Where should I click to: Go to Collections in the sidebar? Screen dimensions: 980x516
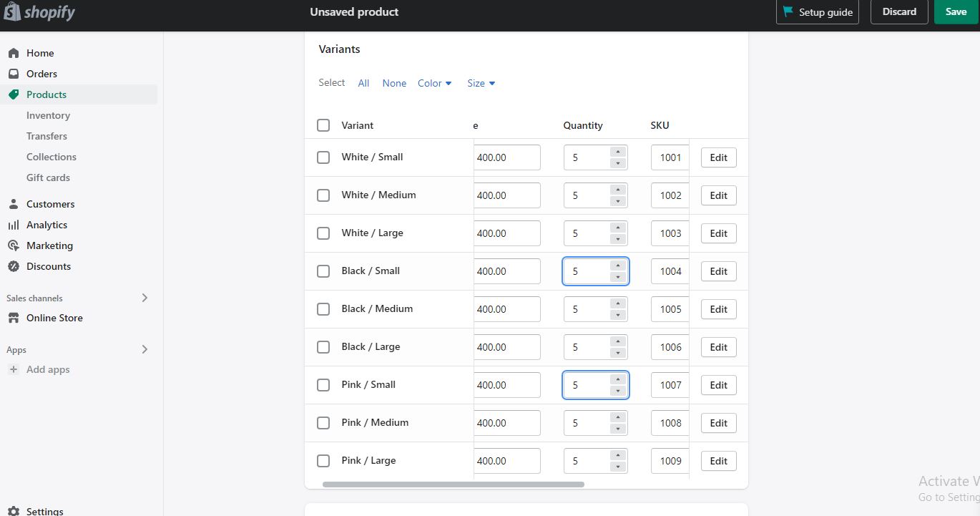[x=52, y=157]
